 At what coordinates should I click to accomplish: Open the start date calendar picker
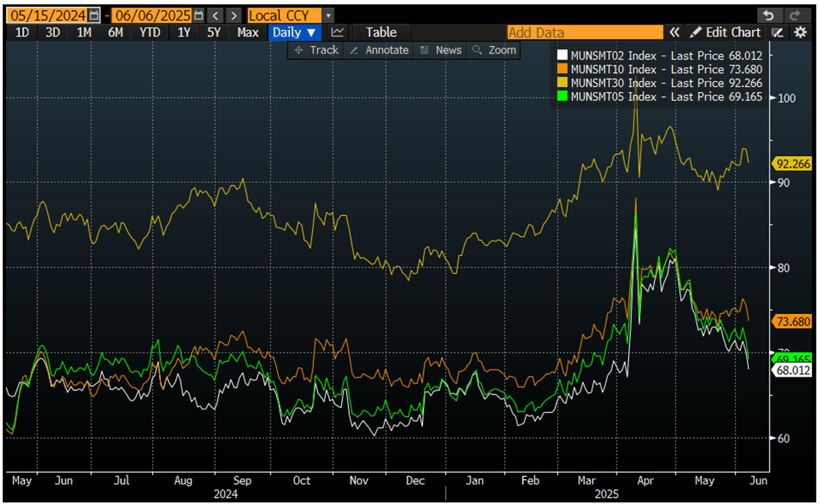coord(94,15)
